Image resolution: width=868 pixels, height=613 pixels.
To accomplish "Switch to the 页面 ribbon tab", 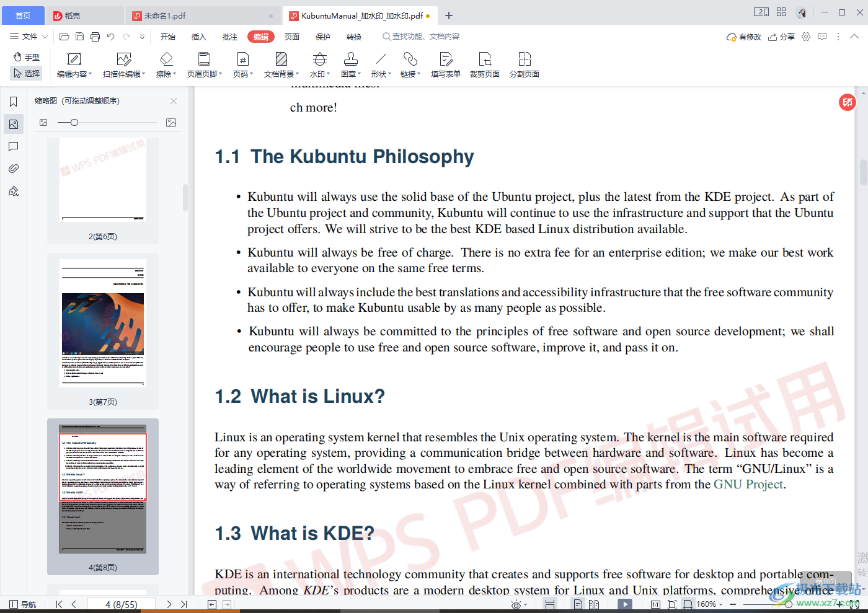I will 292,37.
